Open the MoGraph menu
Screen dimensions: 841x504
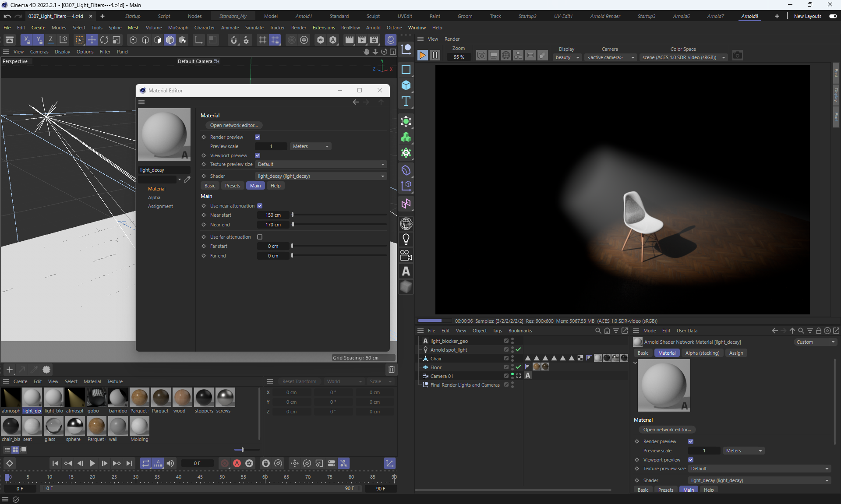pyautogui.click(x=178, y=28)
